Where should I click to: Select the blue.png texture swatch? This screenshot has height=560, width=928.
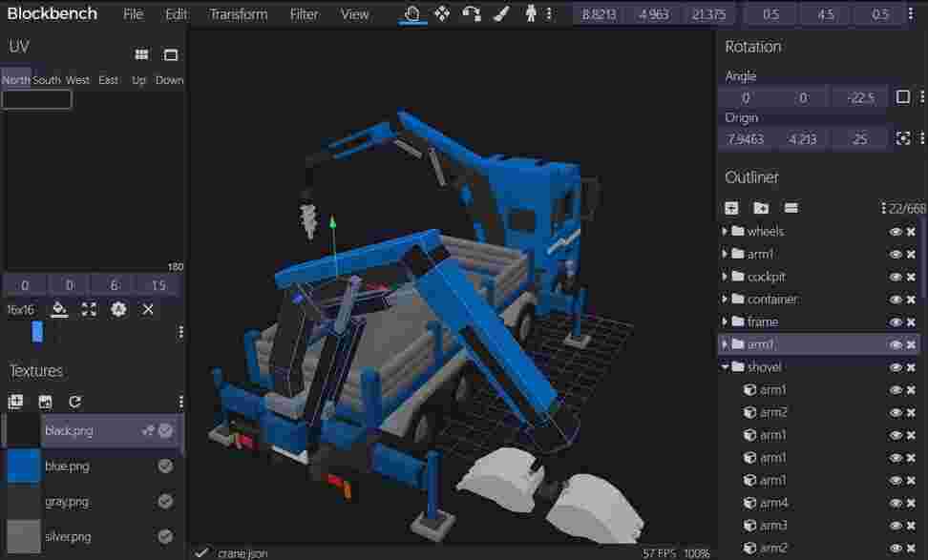click(x=23, y=466)
